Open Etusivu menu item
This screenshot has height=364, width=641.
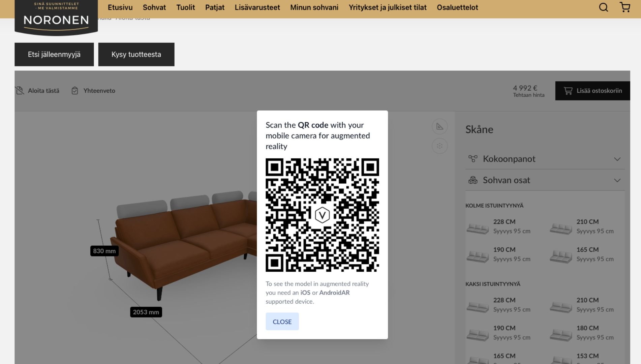coord(120,7)
